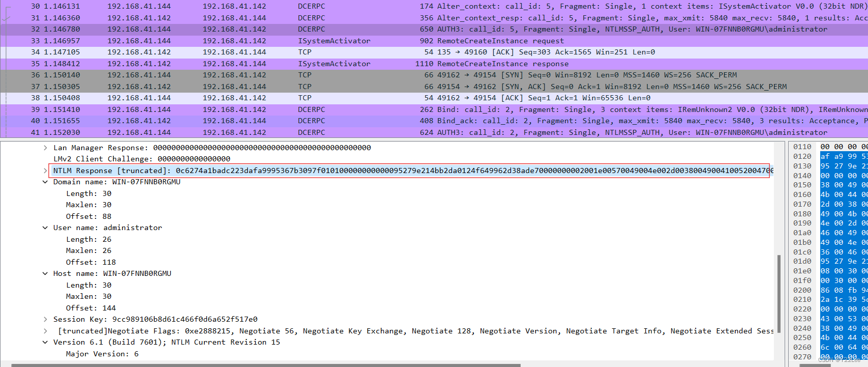Collapse the User name tree node
Image resolution: width=868 pixels, height=367 pixels.
coord(45,228)
